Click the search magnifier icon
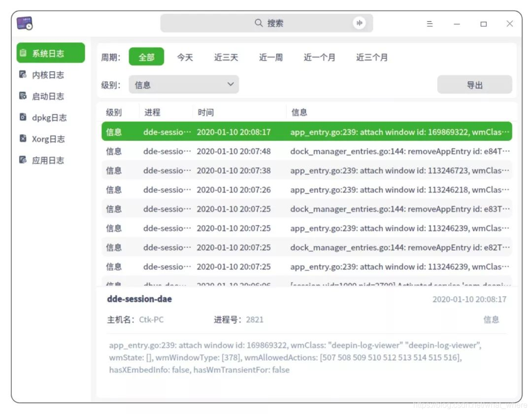 (x=259, y=23)
